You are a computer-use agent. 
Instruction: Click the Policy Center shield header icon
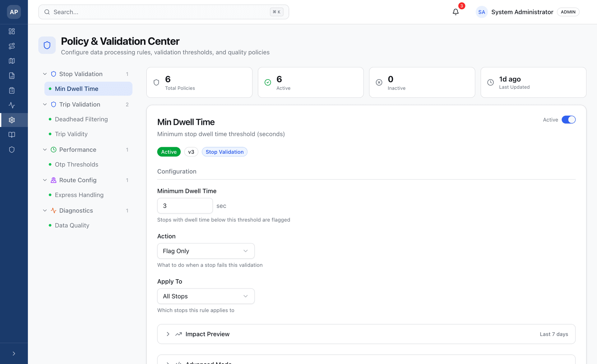pyautogui.click(x=47, y=45)
